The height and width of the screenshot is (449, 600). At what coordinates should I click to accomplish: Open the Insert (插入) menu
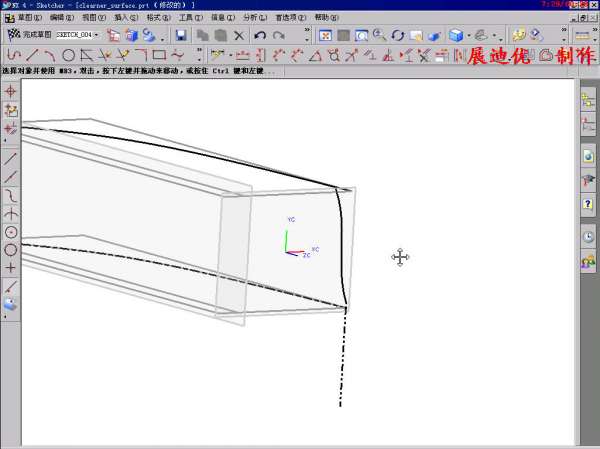point(126,17)
